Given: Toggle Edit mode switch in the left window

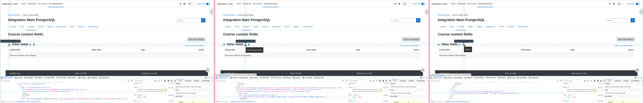Looking at the screenshot, I should coord(208,4).
